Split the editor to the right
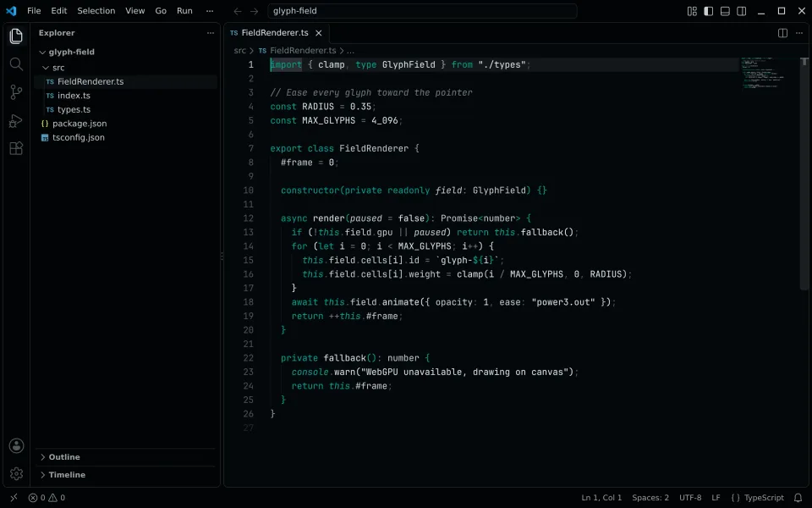The height and width of the screenshot is (508, 812). coord(782,33)
